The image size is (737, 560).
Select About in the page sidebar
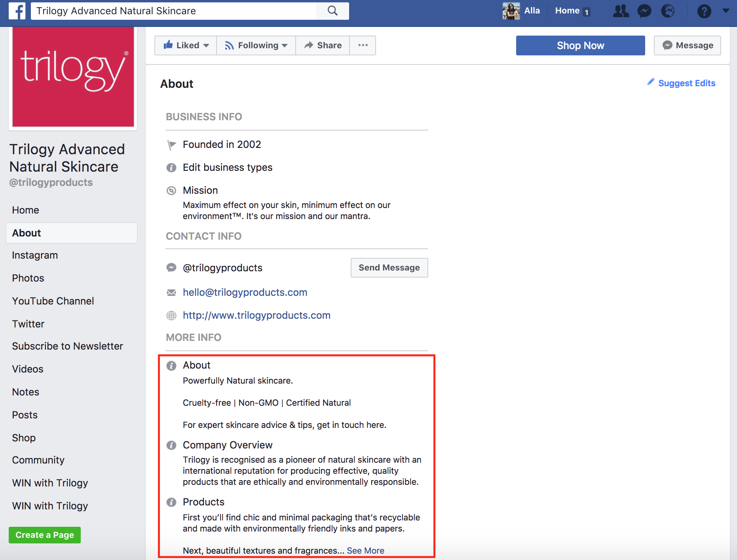click(x=72, y=233)
